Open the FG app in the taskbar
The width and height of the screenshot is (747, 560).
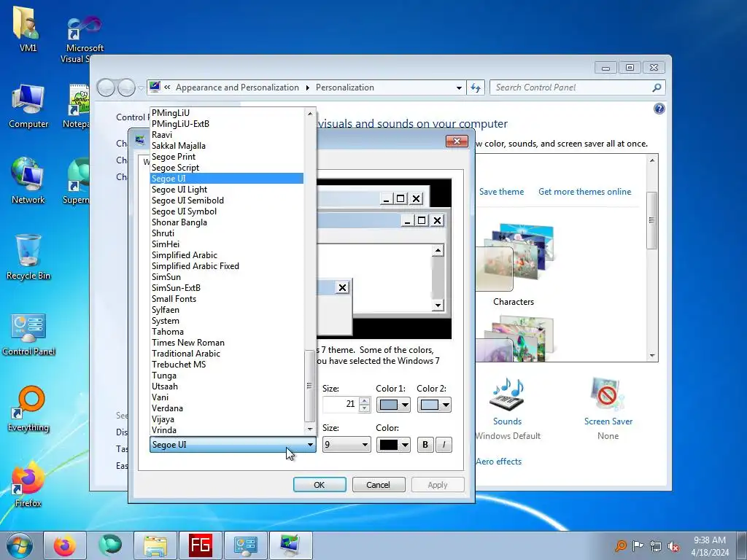coord(200,545)
